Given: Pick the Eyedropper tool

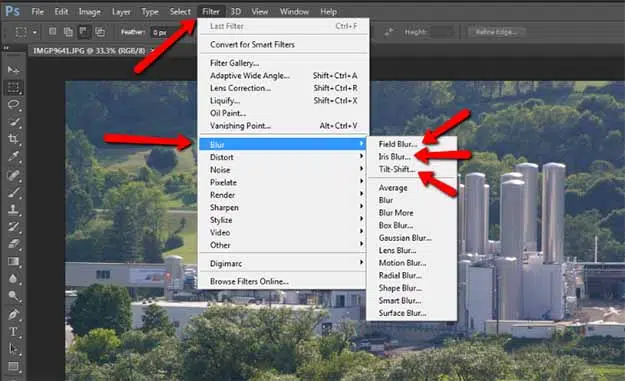Looking at the screenshot, I should coord(14,157).
